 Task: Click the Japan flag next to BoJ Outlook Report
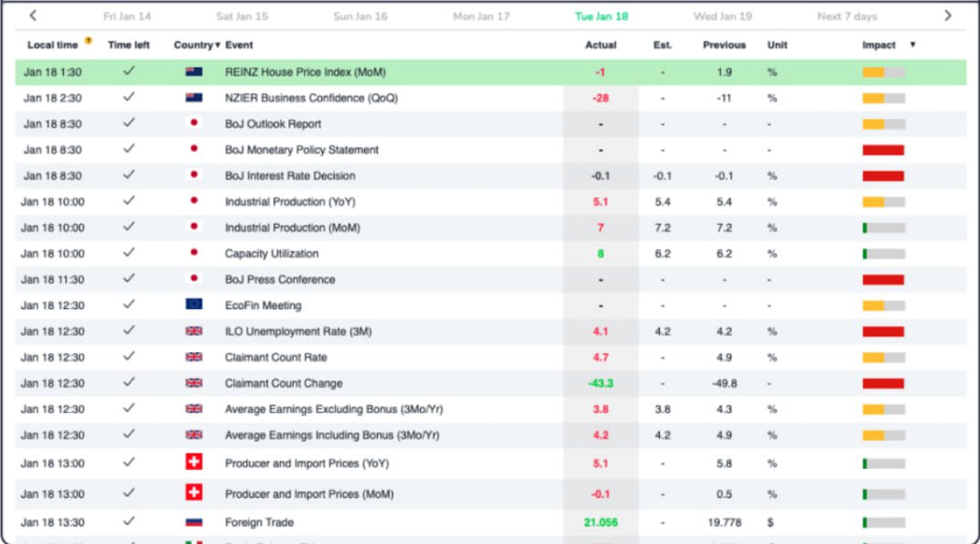pos(194,123)
